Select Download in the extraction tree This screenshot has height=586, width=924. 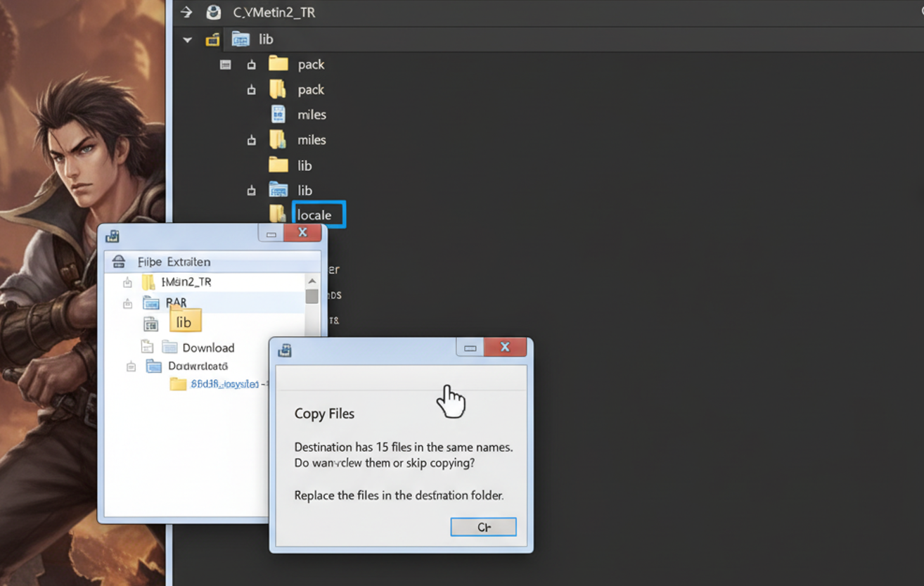[209, 348]
